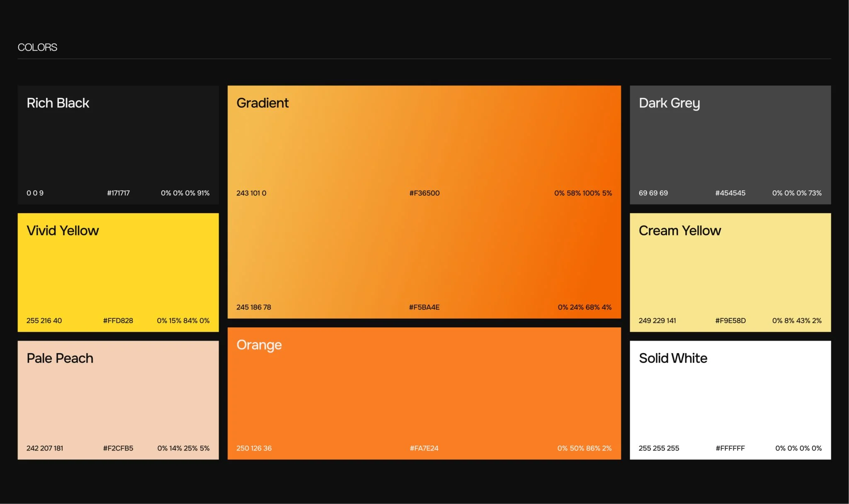
Task: Click the Cream Yellow title text
Action: click(680, 230)
